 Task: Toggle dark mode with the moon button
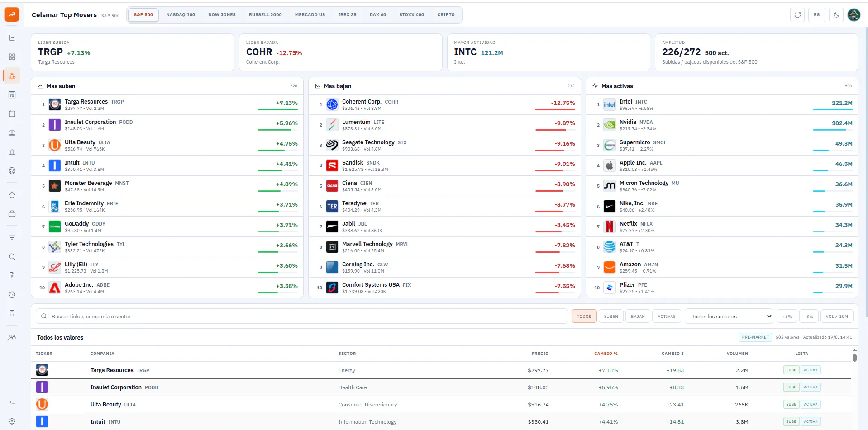pyautogui.click(x=836, y=15)
